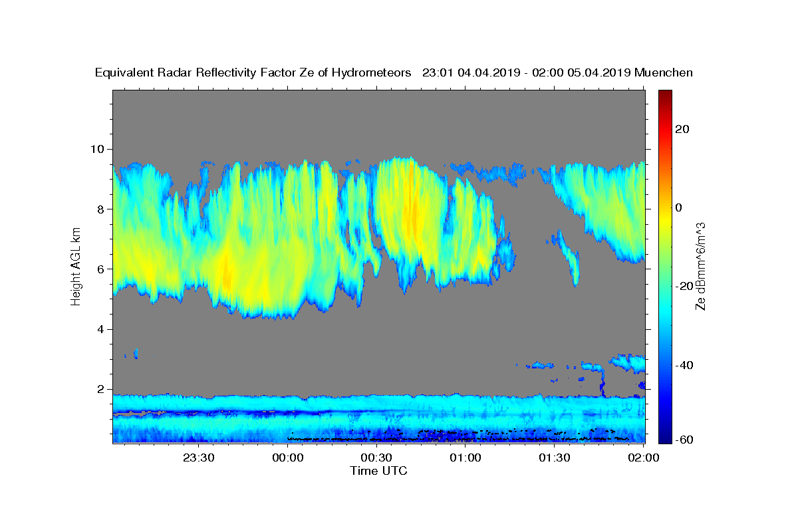798x532 pixels.
Task: Click the colorbar tick label '-60'
Action: (x=685, y=440)
